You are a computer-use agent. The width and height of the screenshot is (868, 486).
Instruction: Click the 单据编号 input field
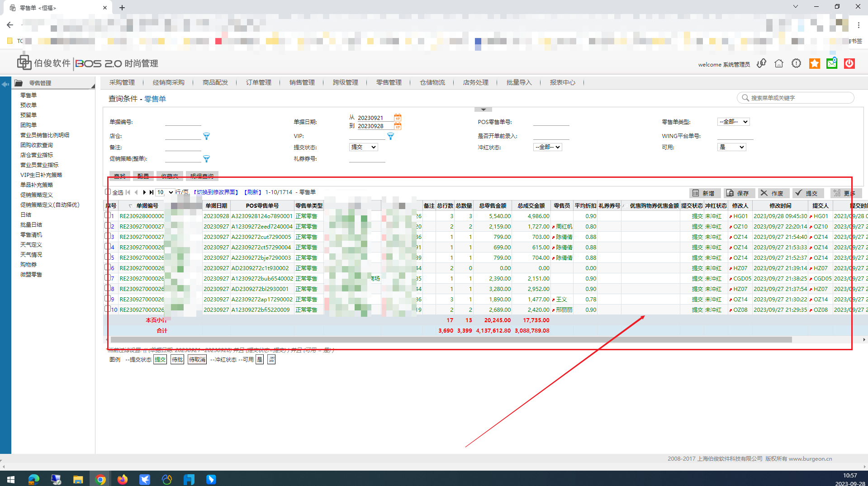tap(183, 122)
